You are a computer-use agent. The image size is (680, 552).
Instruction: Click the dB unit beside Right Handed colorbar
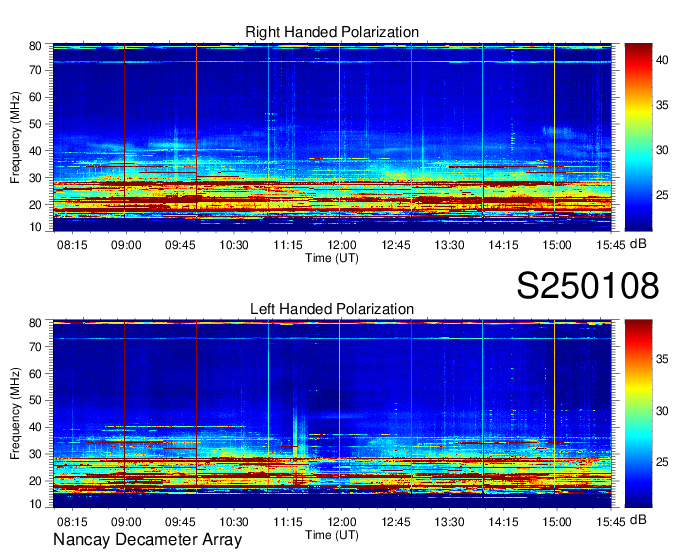pyautogui.click(x=638, y=244)
